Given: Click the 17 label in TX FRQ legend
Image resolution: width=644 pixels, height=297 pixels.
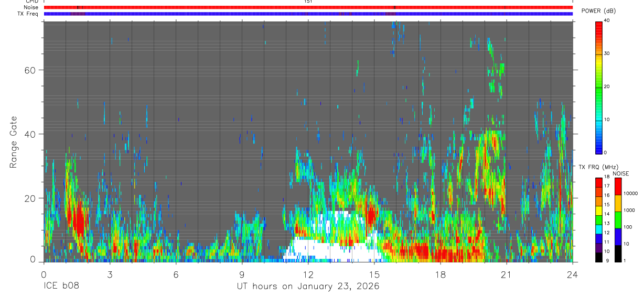Looking at the screenshot, I should [607, 186].
